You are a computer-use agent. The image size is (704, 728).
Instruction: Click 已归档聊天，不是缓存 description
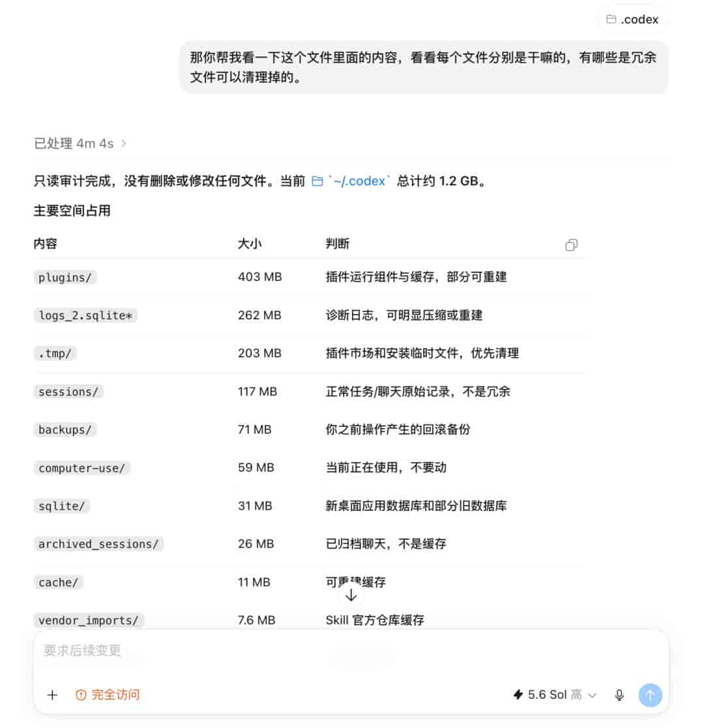[386, 544]
